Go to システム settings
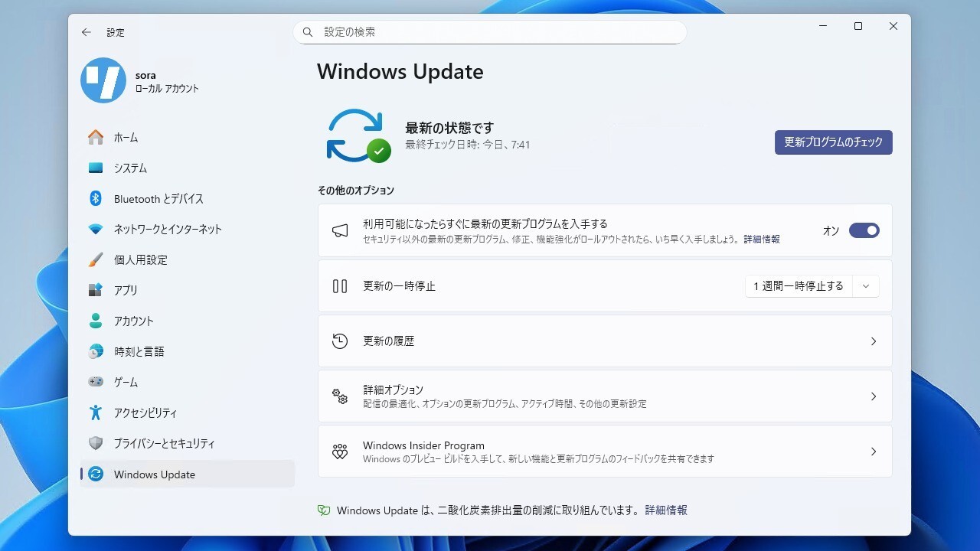This screenshot has width=980, height=551. click(x=187, y=168)
